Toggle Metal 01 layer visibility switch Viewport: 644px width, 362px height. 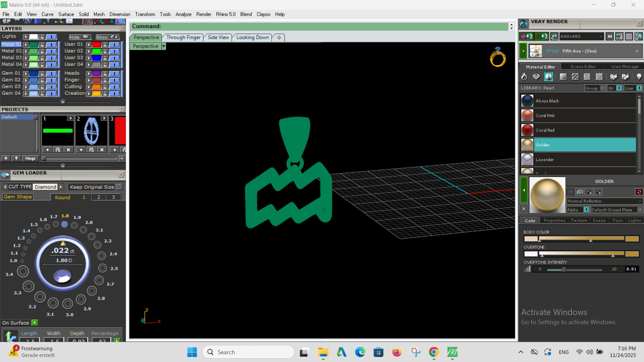click(x=51, y=44)
